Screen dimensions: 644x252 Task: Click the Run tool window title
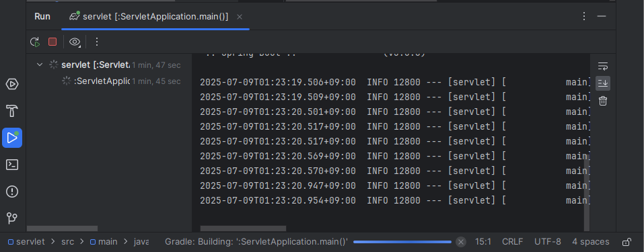click(42, 16)
